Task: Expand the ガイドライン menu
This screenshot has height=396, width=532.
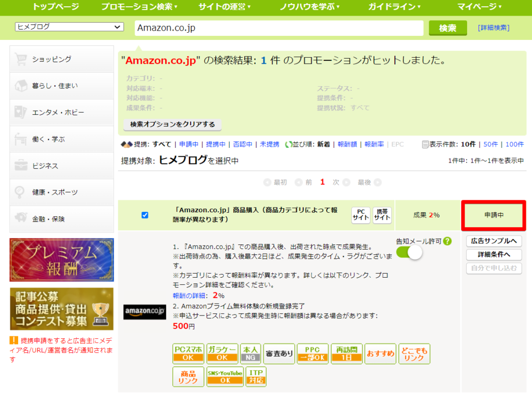Action: [395, 6]
